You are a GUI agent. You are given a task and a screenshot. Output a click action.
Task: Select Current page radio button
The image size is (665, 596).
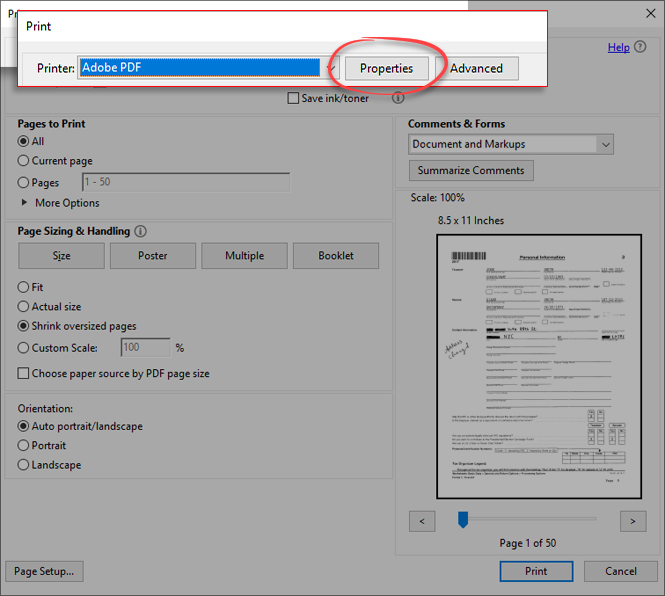[24, 161]
